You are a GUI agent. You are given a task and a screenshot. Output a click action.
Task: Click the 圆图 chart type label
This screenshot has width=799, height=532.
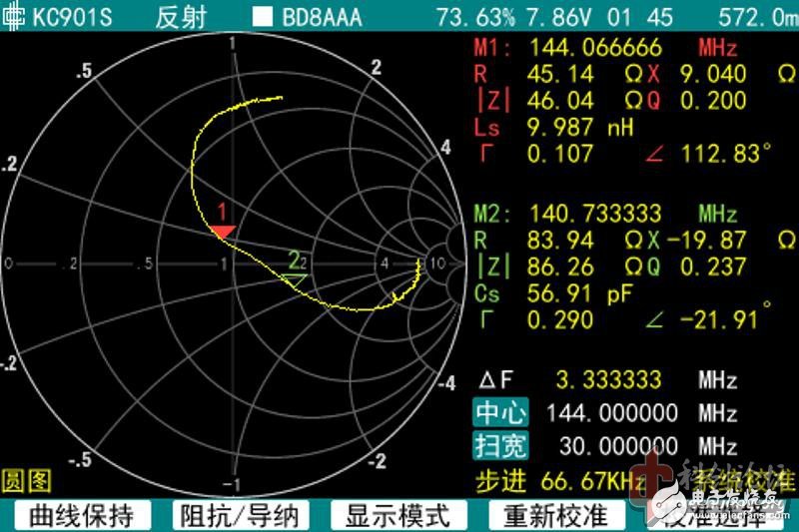[26, 481]
